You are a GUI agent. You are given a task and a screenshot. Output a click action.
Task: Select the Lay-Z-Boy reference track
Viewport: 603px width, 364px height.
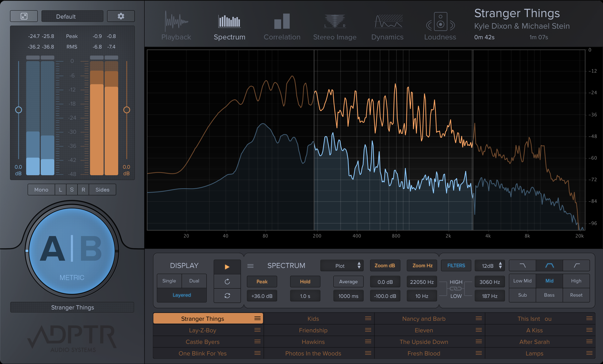(202, 330)
